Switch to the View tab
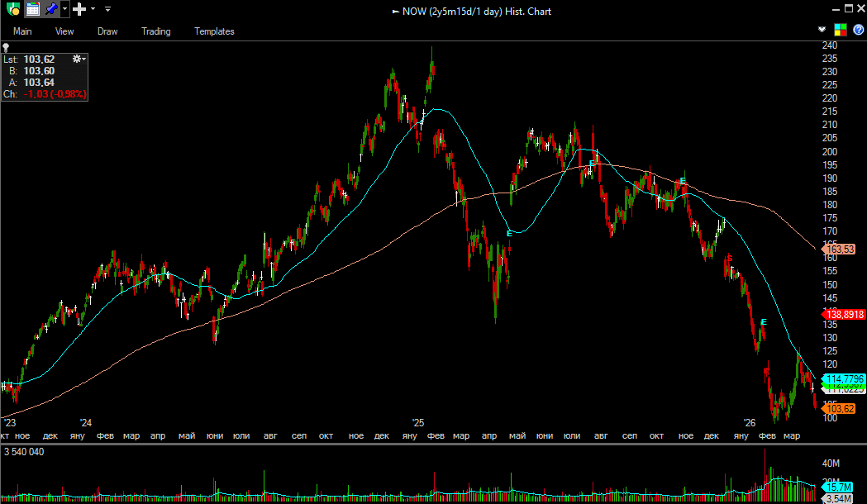The height and width of the screenshot is (504, 867). [64, 31]
